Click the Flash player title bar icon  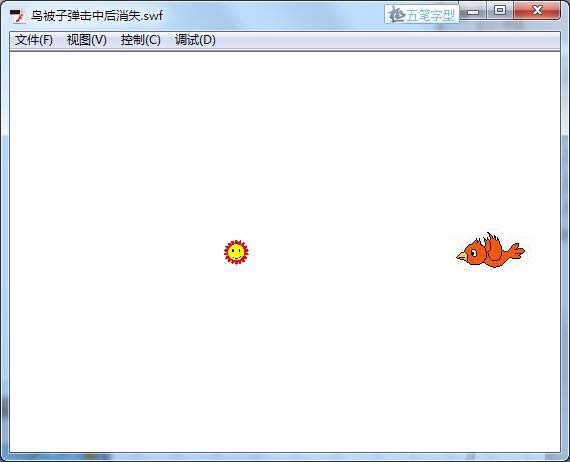coord(17,16)
